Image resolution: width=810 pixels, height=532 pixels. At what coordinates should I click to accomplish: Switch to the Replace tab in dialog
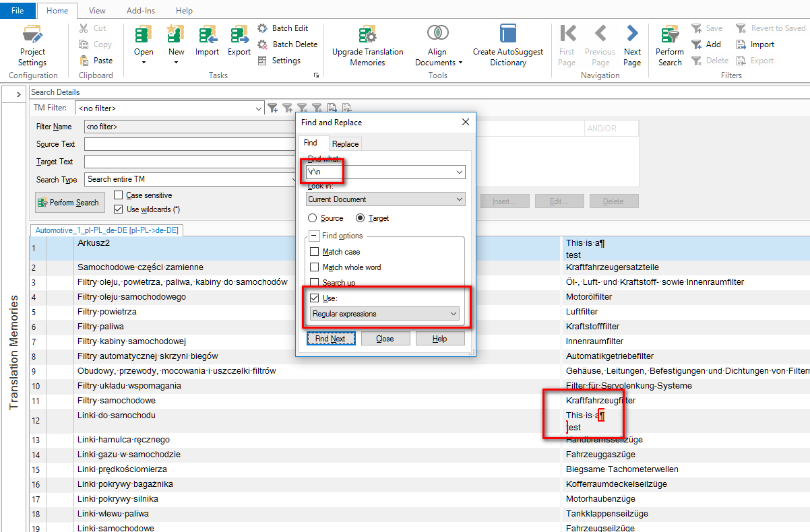tap(345, 143)
